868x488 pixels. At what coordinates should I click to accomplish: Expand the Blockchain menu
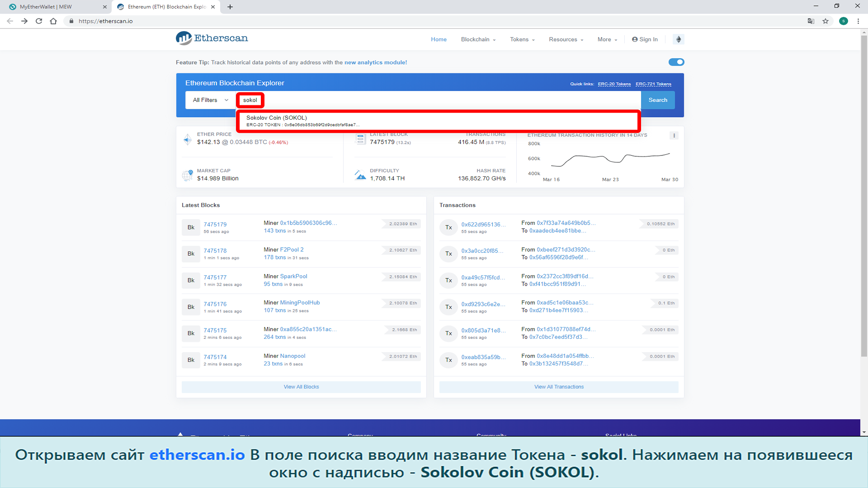click(x=478, y=39)
